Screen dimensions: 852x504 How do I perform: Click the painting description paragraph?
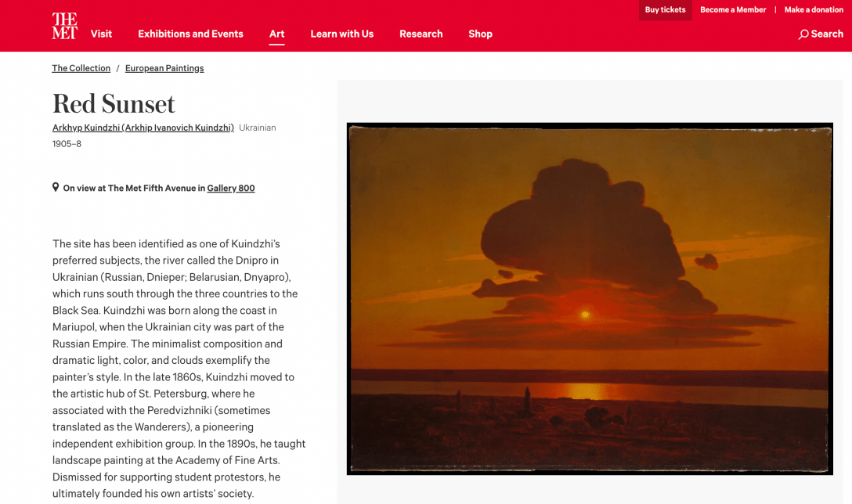pos(179,369)
